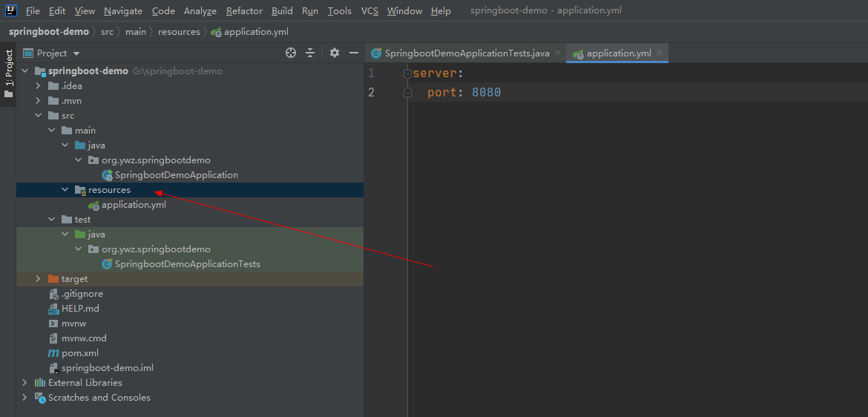Viewport: 868px width, 417px height.
Task: Open the Window menu
Action: coord(404,11)
